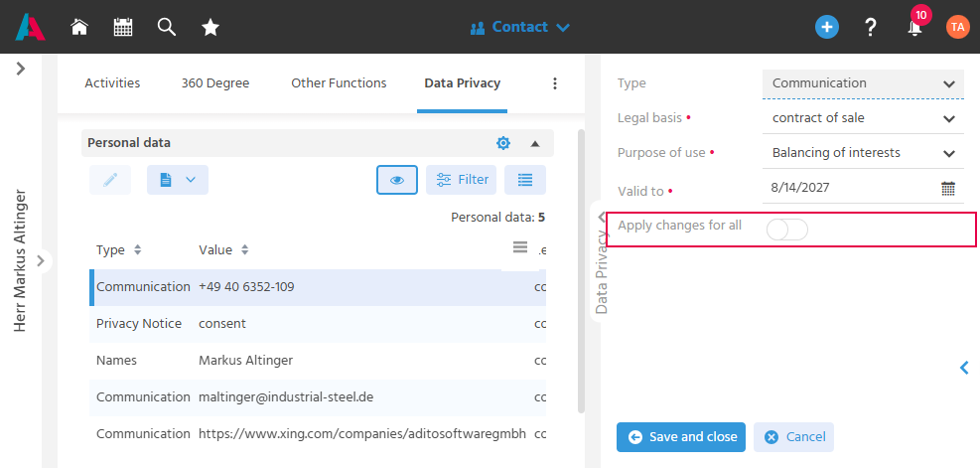Open the global search magnifier
Screen dimensions: 980x468
(166, 27)
